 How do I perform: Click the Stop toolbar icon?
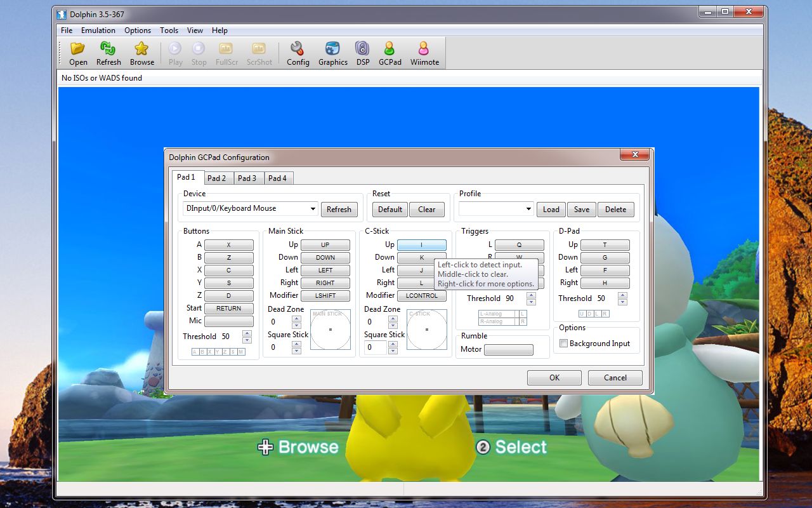click(199, 53)
